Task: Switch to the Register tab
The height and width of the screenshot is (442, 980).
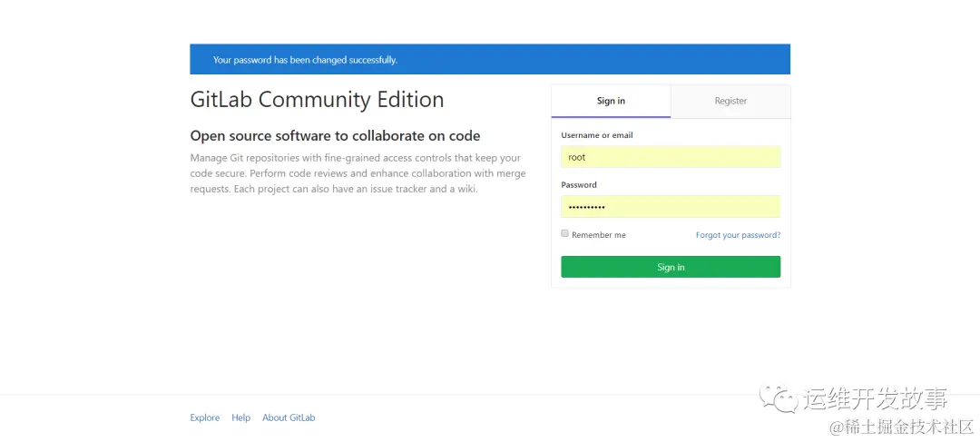Action: [x=730, y=101]
